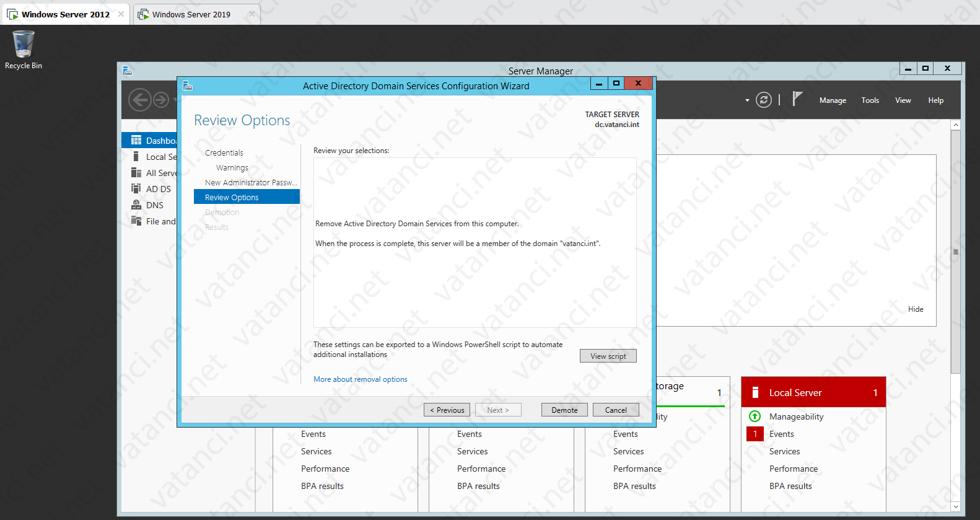The width and height of the screenshot is (980, 520).
Task: Click Local Server tile header
Action: [x=813, y=392]
